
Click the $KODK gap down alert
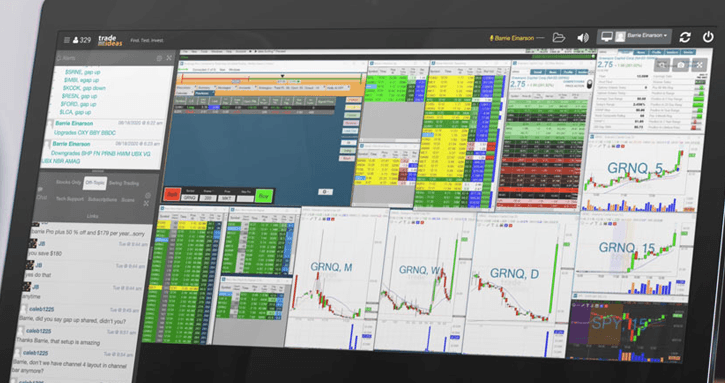coord(84,88)
